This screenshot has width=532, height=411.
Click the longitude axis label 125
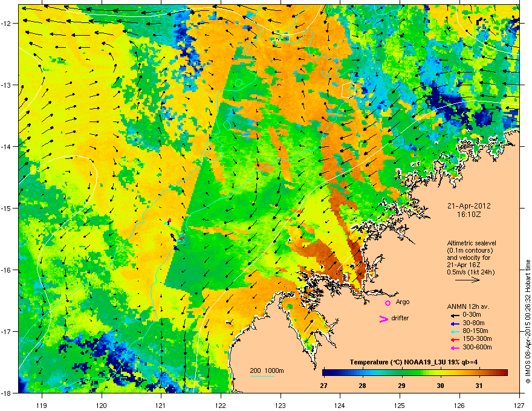[x=400, y=405]
